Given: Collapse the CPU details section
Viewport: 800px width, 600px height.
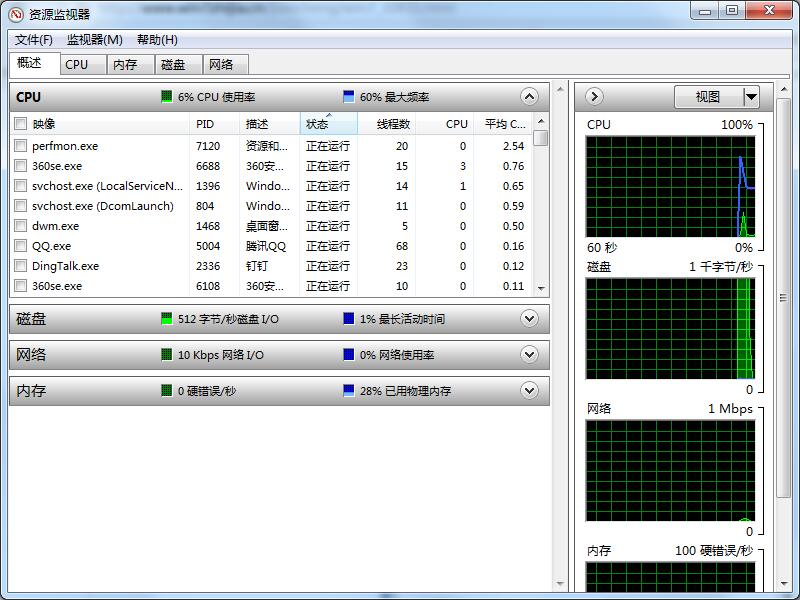Looking at the screenshot, I should pyautogui.click(x=529, y=97).
